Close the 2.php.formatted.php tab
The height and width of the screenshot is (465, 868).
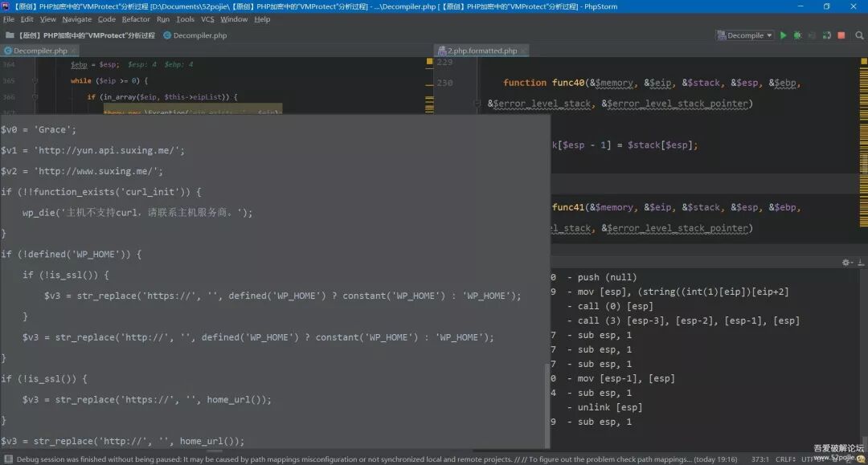coord(524,51)
